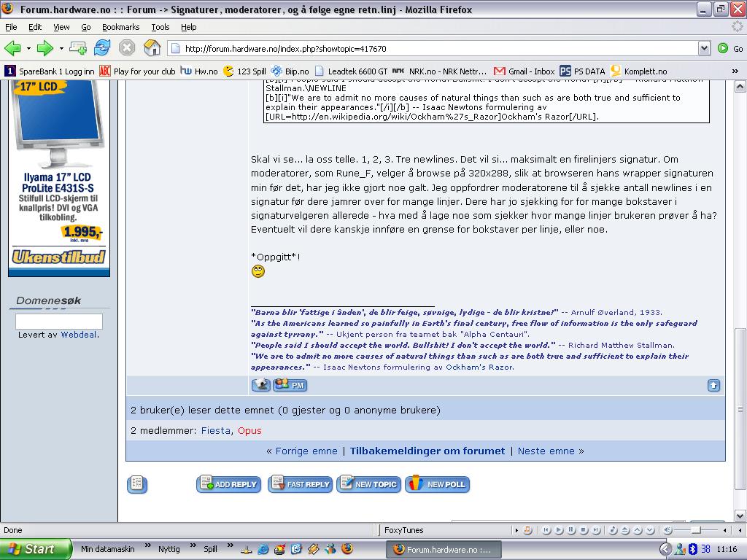This screenshot has width=747, height=560.
Task: Switch to the Forum.hardware.no taskbar window
Action: (x=444, y=550)
